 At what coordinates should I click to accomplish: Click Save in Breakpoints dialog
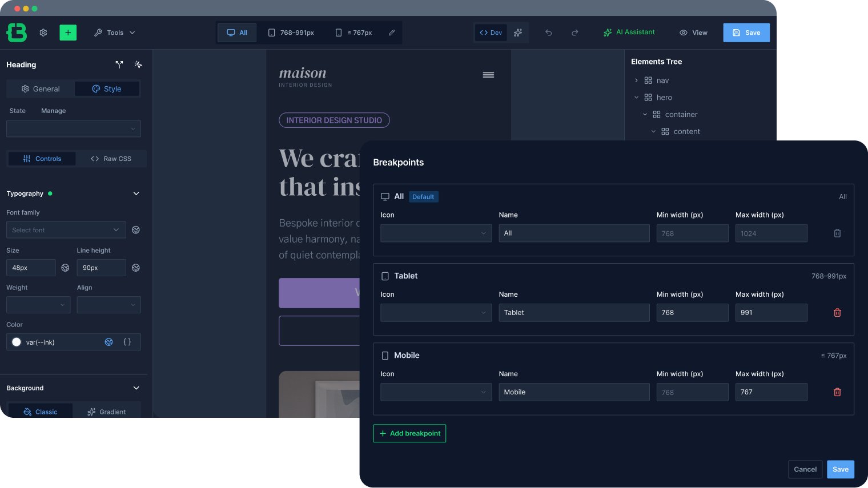[x=841, y=469]
